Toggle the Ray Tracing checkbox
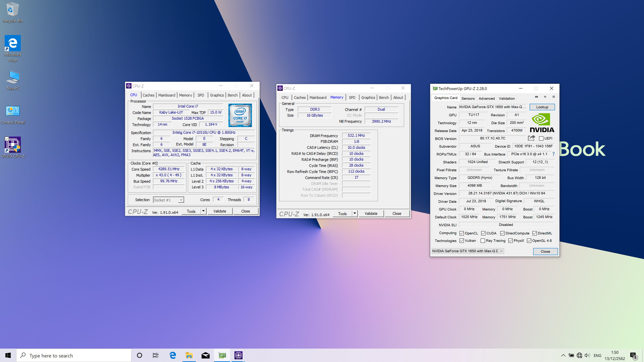This screenshot has height=362, width=644. [483, 241]
